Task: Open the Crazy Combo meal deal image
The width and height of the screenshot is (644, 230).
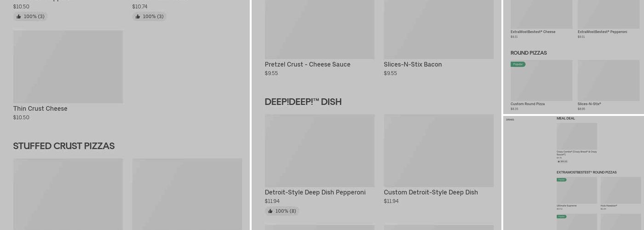Action: coord(576,136)
